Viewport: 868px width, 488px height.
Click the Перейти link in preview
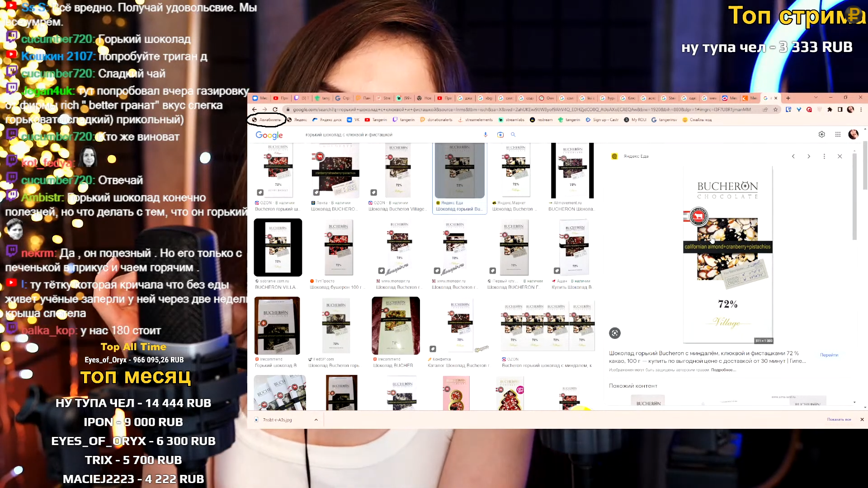pyautogui.click(x=829, y=355)
